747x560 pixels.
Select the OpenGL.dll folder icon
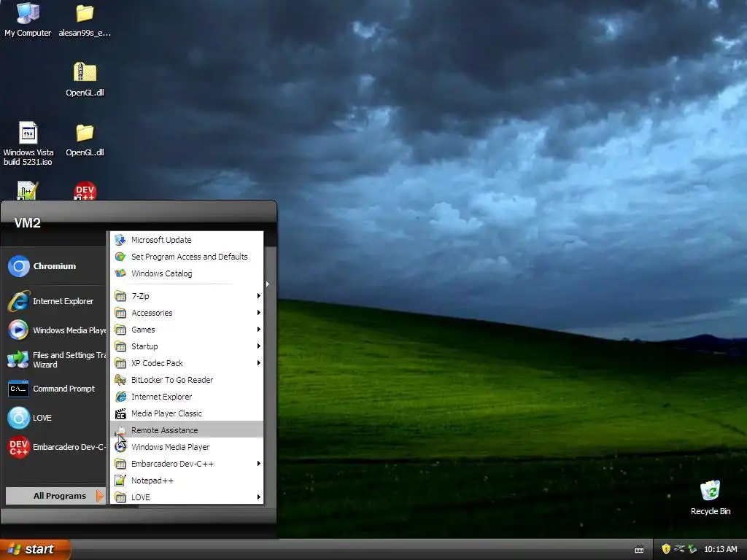coord(85,139)
